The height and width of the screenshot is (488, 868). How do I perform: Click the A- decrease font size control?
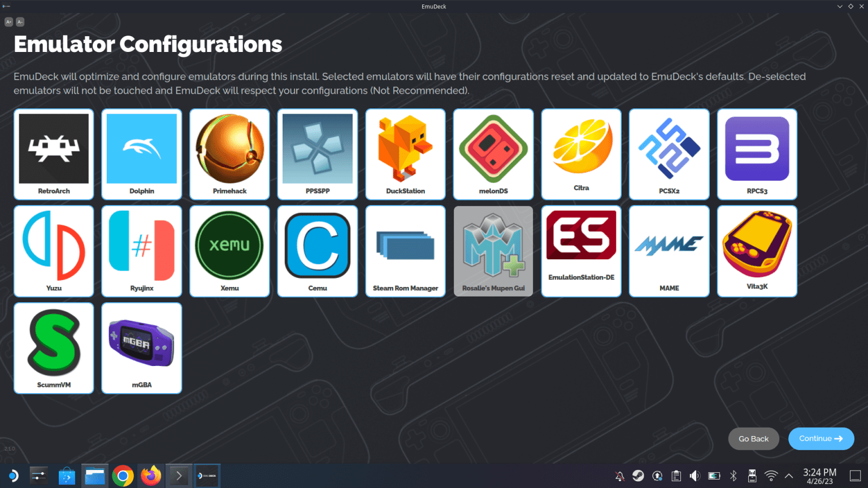point(20,21)
